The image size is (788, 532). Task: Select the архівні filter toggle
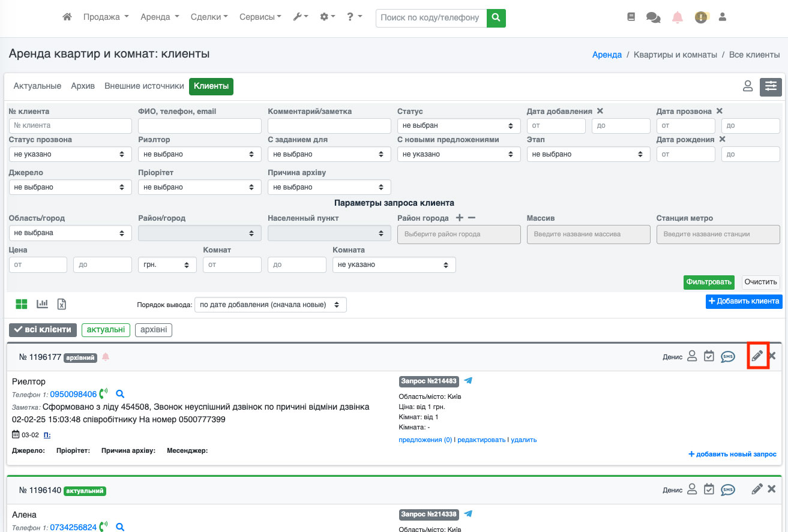pos(153,329)
